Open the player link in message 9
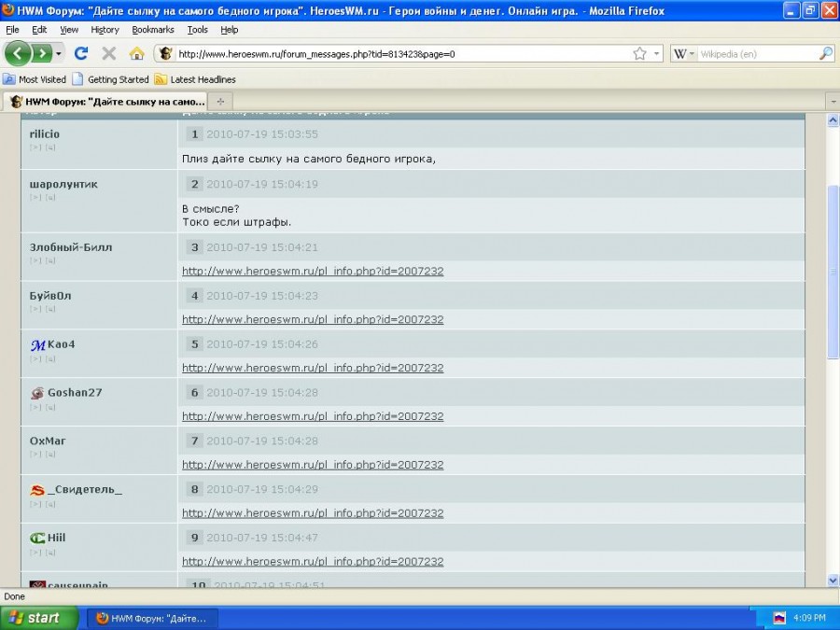This screenshot has height=630, width=840. pyautogui.click(x=313, y=562)
